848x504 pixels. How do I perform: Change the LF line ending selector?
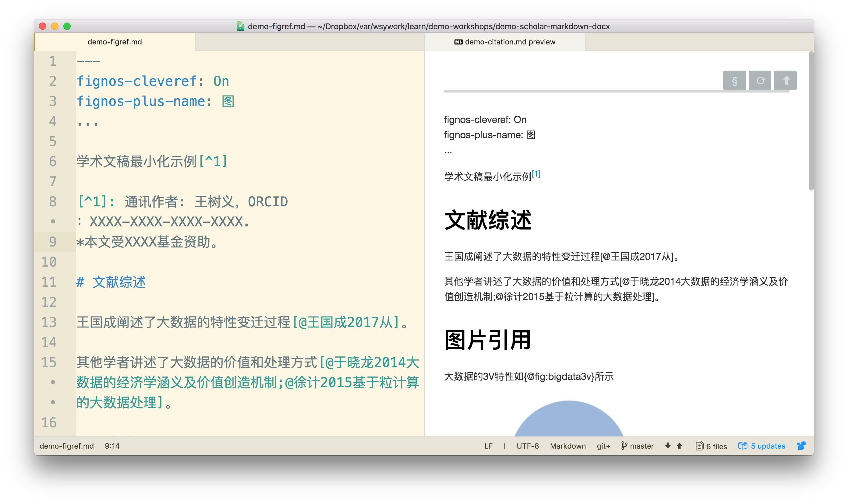click(x=488, y=446)
